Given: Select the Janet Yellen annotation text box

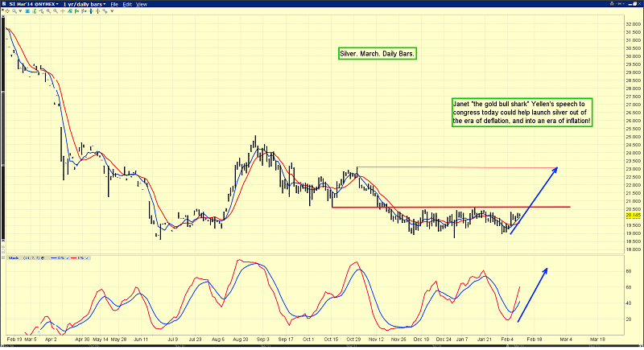Looking at the screenshot, I should [522, 112].
